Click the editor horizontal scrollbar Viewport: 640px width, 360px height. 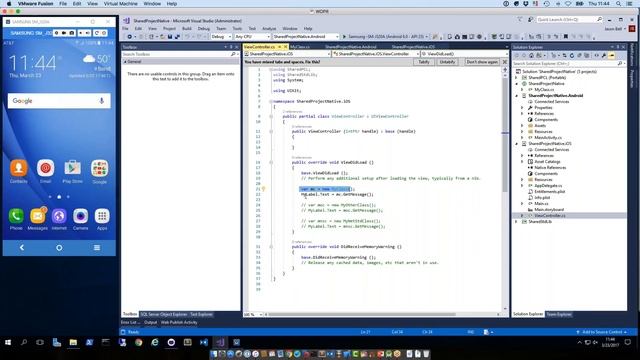coord(361,315)
